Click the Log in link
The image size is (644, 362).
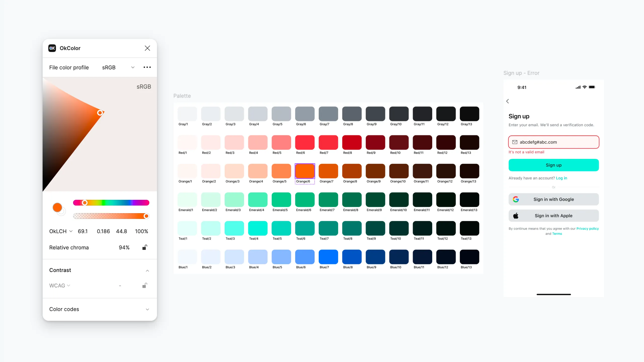pos(561,178)
